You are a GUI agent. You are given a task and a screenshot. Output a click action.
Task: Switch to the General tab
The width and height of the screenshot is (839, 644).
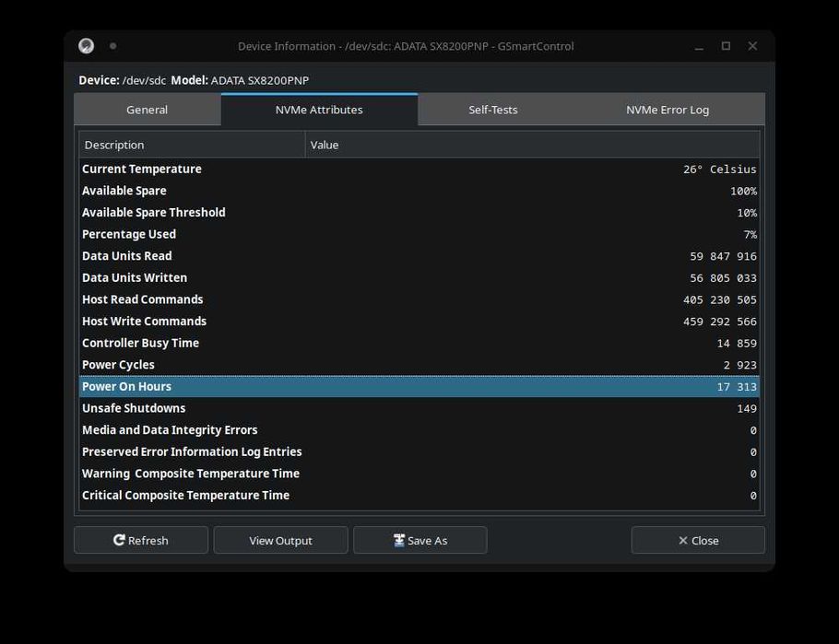[x=148, y=110]
